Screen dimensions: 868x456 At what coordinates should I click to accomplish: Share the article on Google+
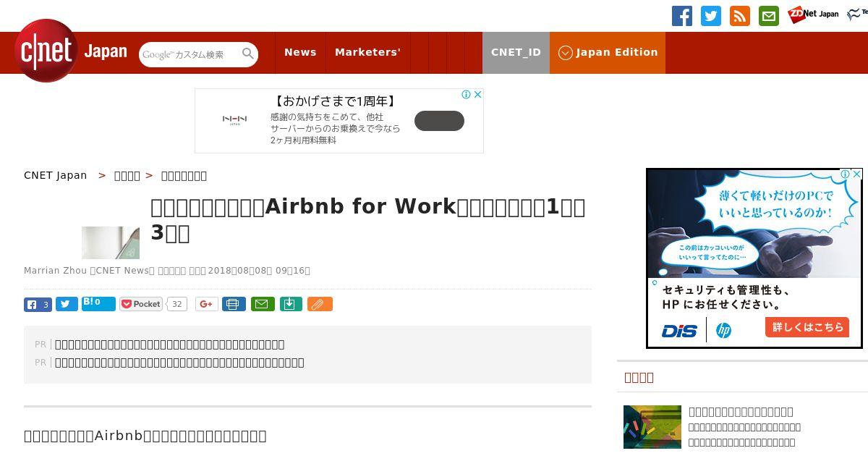coord(206,304)
